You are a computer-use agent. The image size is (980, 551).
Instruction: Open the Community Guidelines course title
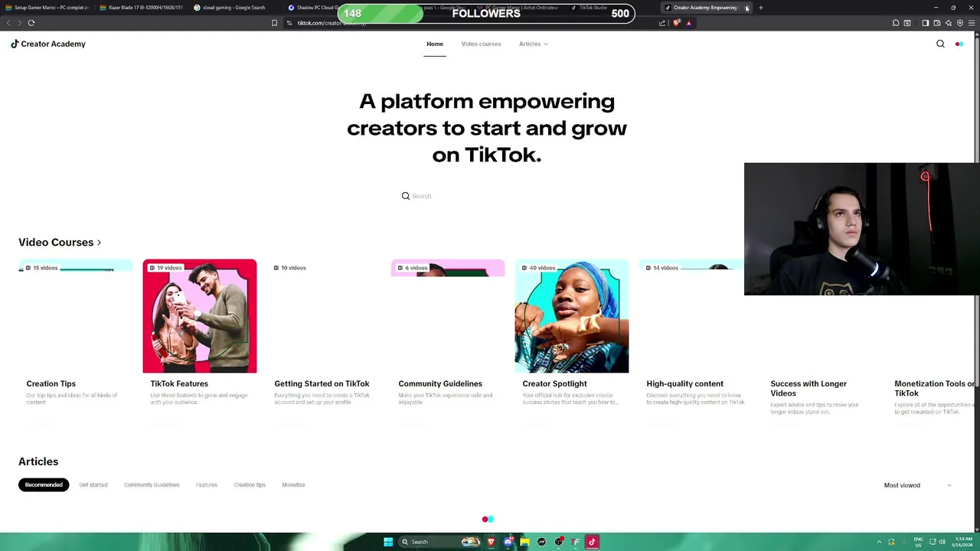[x=440, y=384]
